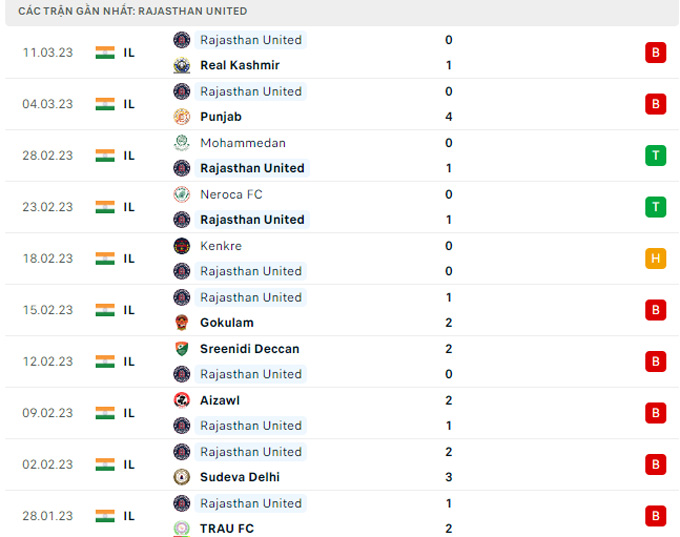Click the Mohammedan team crest
The height and width of the screenshot is (537, 680).
click(181, 143)
